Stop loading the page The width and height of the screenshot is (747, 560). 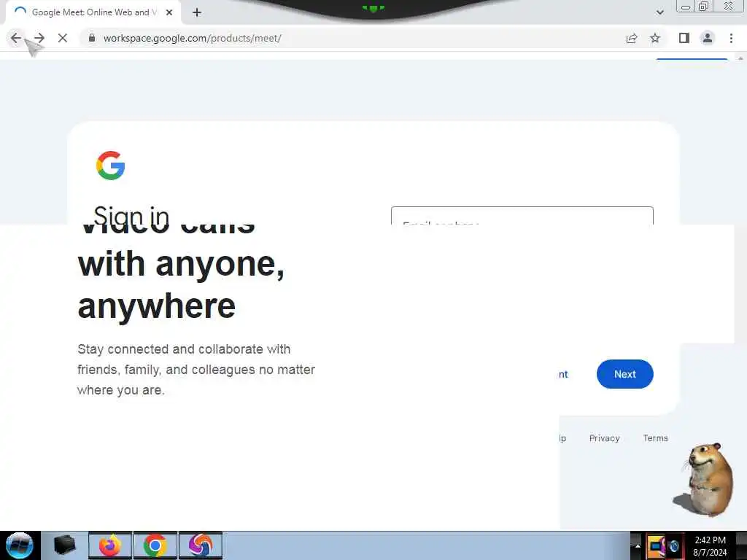click(63, 38)
